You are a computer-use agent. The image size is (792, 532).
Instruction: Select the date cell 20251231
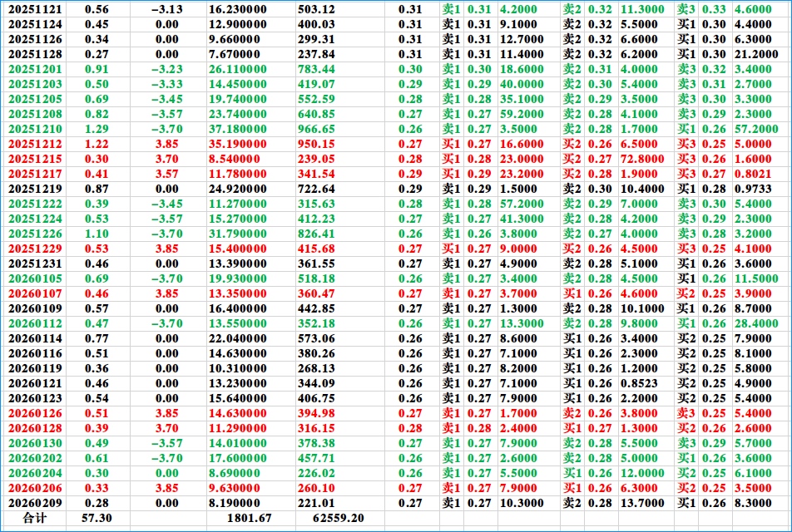pos(35,264)
